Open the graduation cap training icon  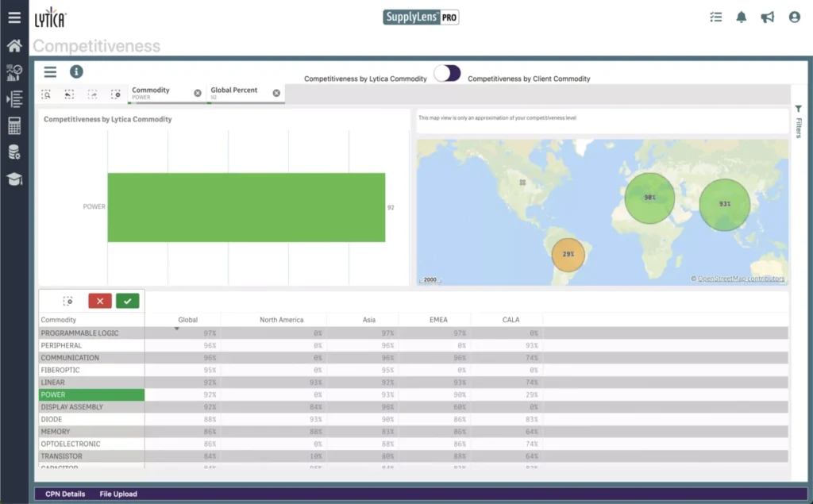coord(13,179)
